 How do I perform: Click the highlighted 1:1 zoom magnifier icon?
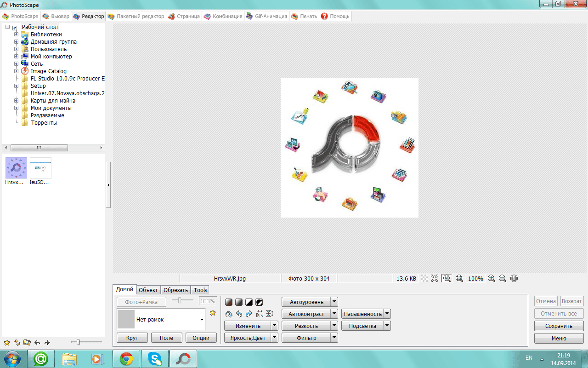click(x=447, y=278)
